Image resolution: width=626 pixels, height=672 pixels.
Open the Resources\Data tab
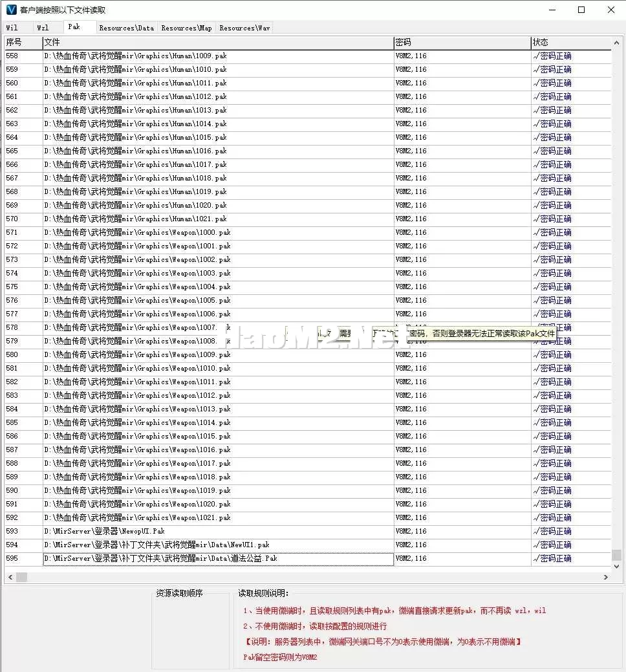point(126,28)
